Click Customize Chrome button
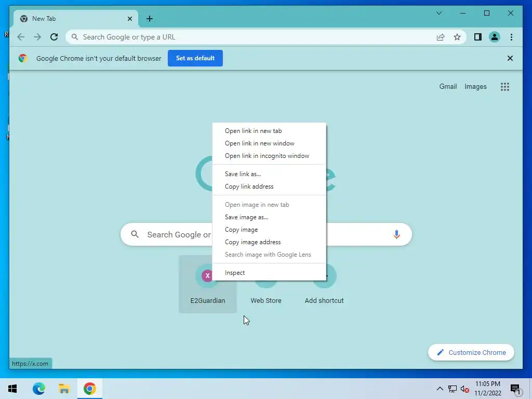Viewport: 532px width, 399px height. pyautogui.click(x=471, y=353)
